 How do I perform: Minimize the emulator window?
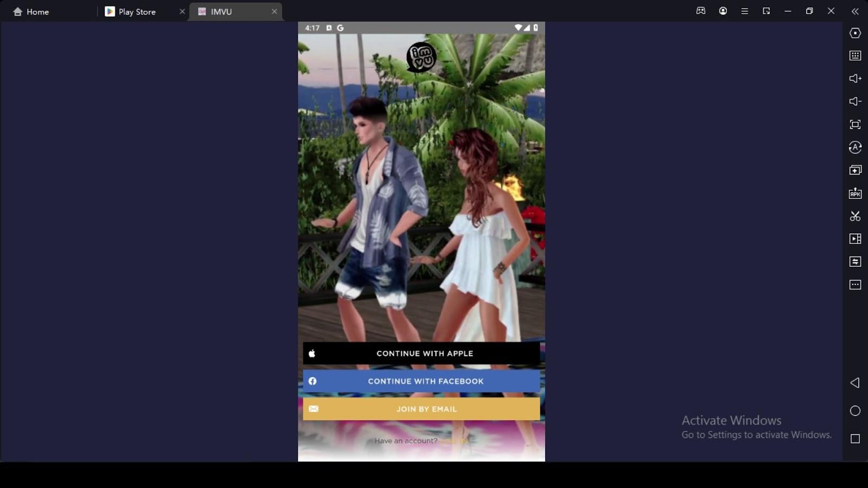point(788,11)
